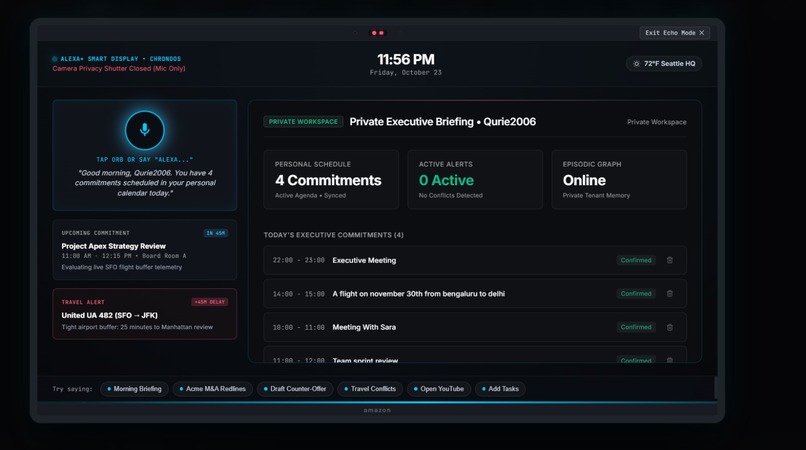Select the Executive Meeting row
The width and height of the screenshot is (806, 450).
click(x=475, y=260)
